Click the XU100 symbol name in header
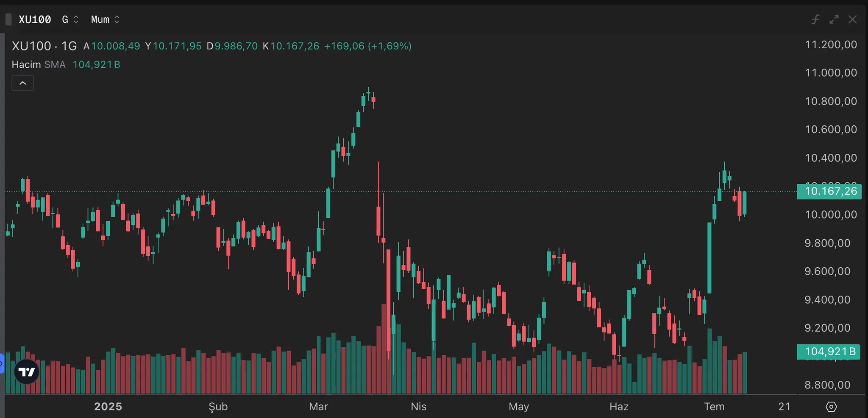This screenshot has width=868, height=418. click(35, 19)
